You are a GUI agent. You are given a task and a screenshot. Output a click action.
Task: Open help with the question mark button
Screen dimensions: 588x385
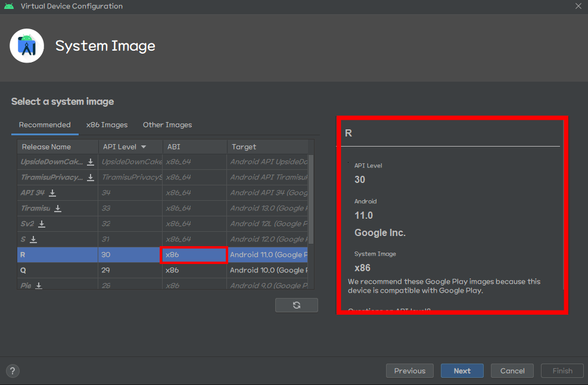(x=13, y=371)
